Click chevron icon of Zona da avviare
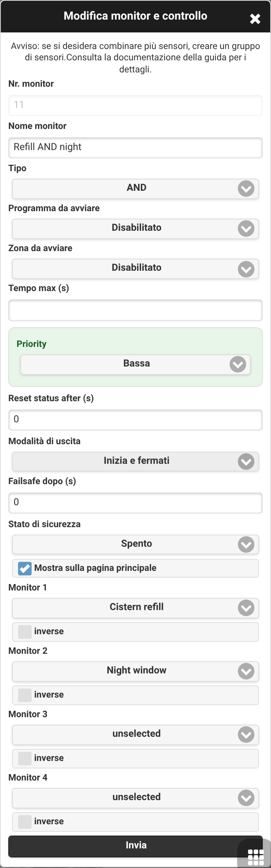 (x=246, y=269)
